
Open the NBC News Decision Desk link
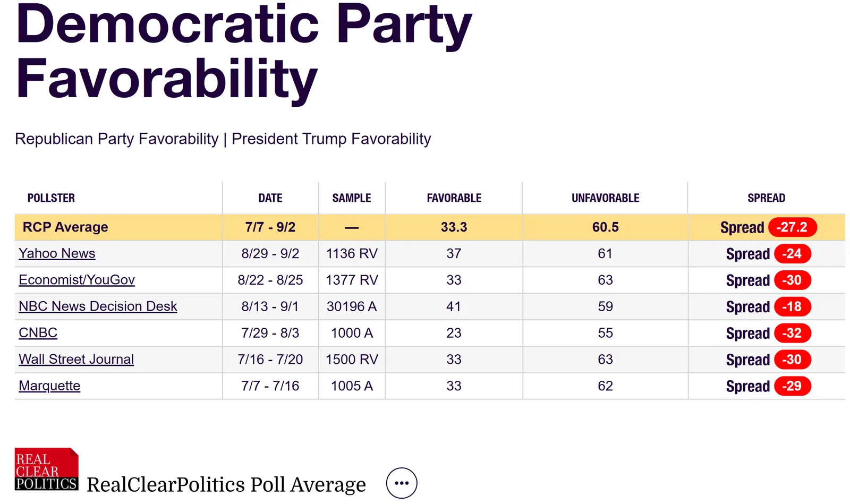(98, 307)
